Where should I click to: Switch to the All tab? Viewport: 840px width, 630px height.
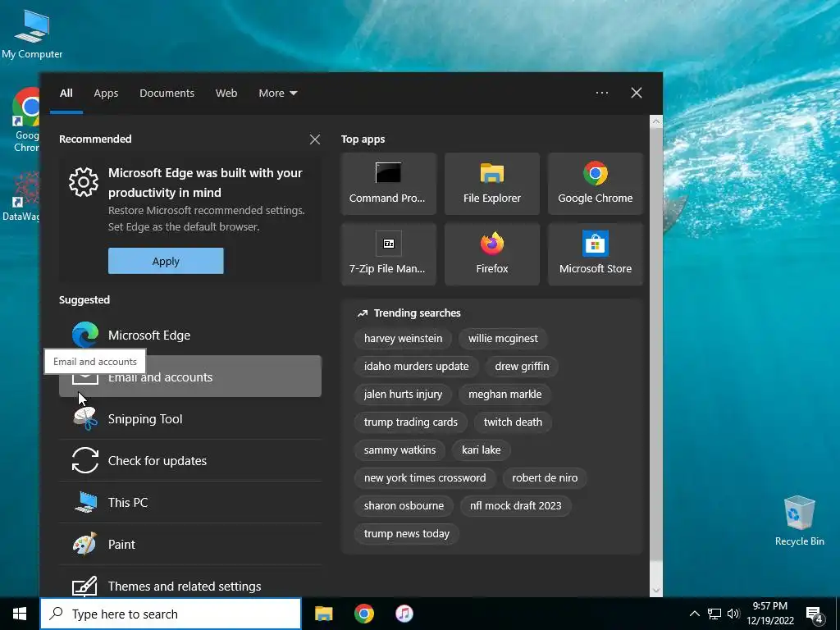[66, 93]
